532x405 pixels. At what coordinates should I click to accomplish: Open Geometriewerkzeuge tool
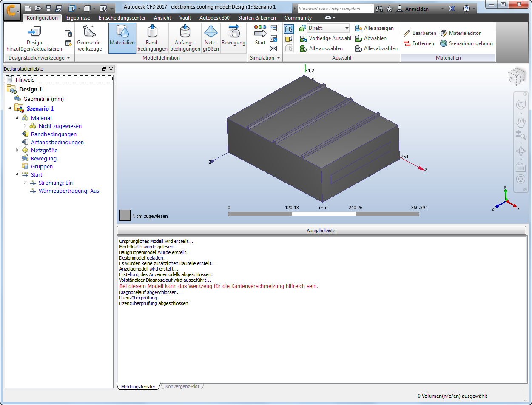[90, 38]
